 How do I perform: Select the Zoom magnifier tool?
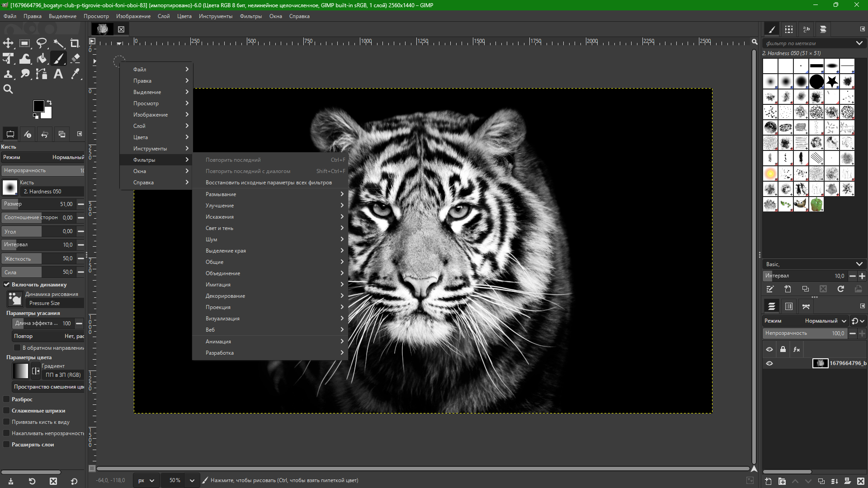click(x=8, y=89)
